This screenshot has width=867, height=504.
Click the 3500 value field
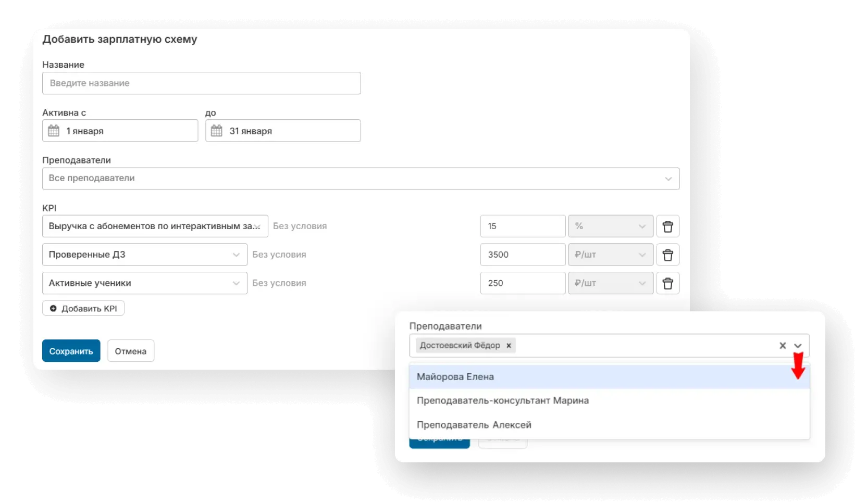pos(522,255)
